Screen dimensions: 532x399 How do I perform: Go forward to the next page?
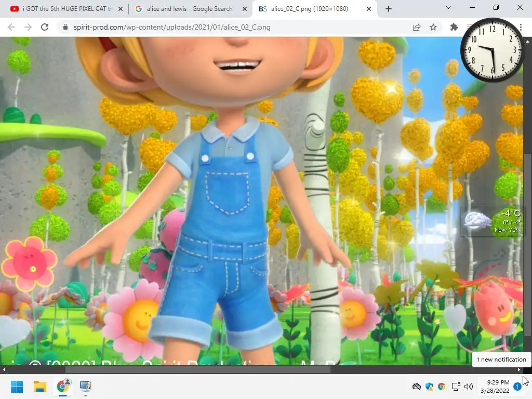coord(28,27)
